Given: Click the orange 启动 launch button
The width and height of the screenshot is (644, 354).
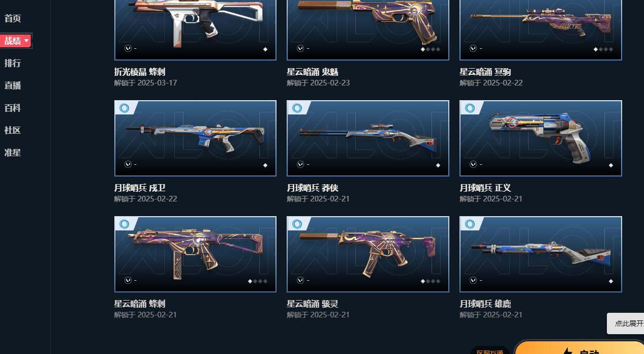Looking at the screenshot, I should tap(579, 348).
